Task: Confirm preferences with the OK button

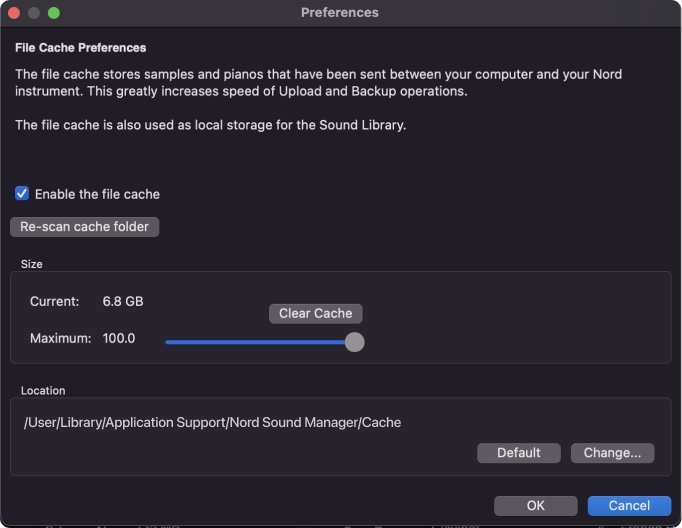Action: 535,505
